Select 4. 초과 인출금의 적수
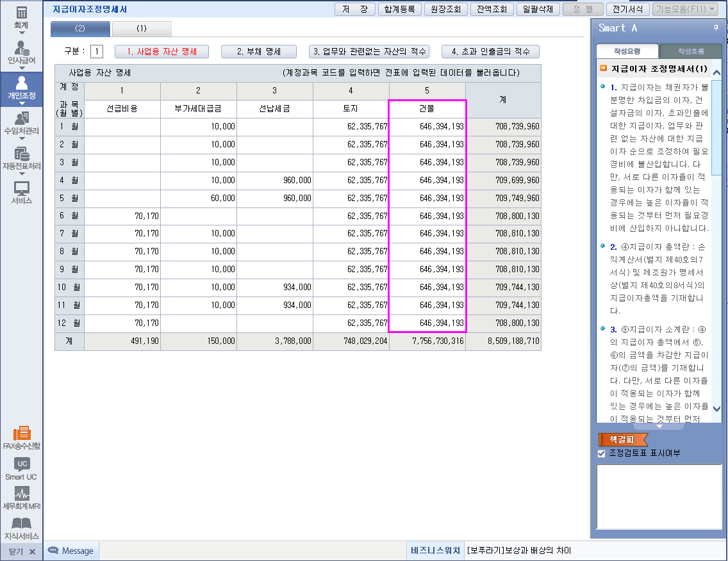Image resolution: width=728 pixels, height=561 pixels. pos(490,51)
